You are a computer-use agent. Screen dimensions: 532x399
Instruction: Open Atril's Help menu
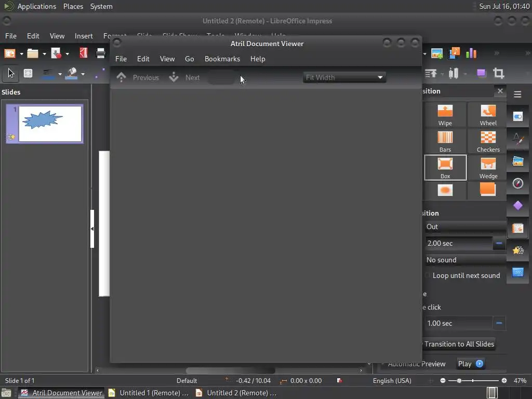tap(258, 59)
